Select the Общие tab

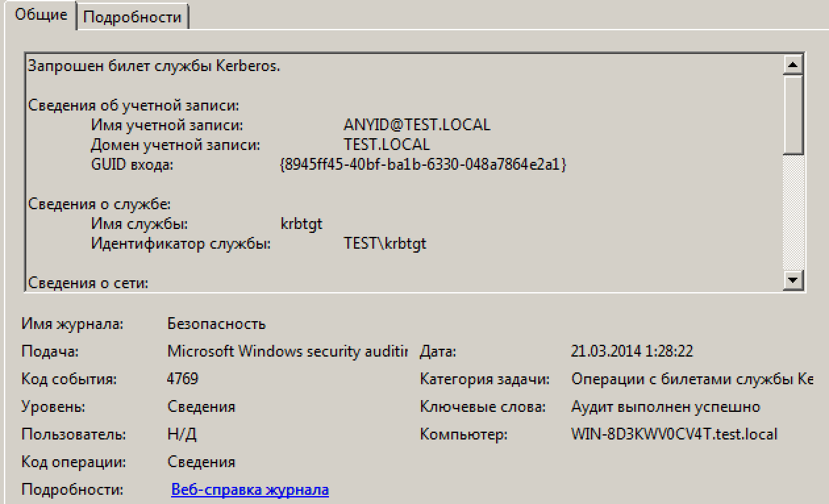coord(41,15)
